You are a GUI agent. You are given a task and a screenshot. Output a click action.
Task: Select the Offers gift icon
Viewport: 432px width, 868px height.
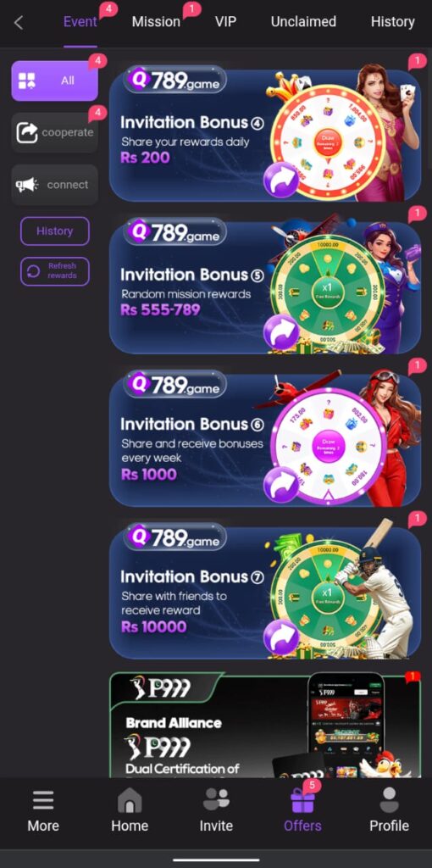(302, 800)
